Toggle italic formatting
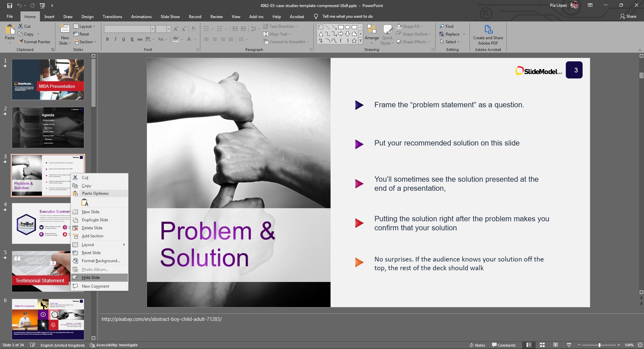 pos(115,39)
